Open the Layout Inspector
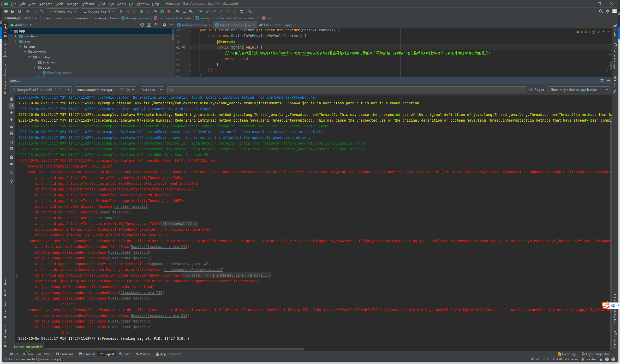Image resolution: width=620 pixels, height=364 pixels. click(x=595, y=354)
